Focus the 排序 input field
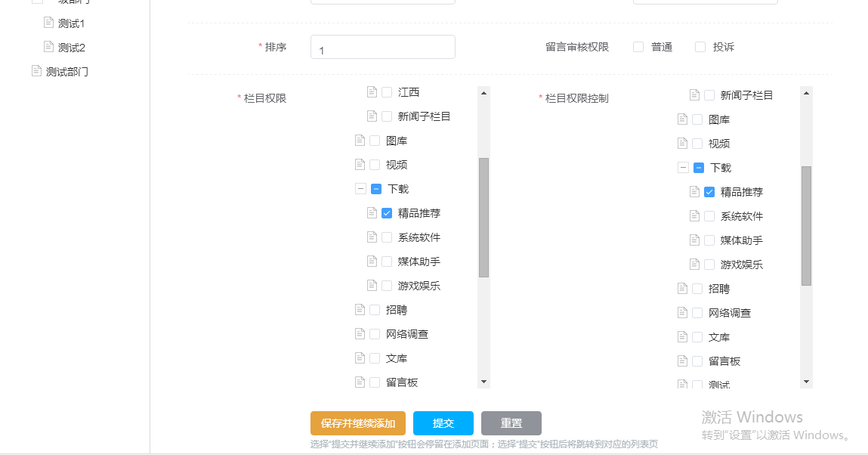 point(383,48)
